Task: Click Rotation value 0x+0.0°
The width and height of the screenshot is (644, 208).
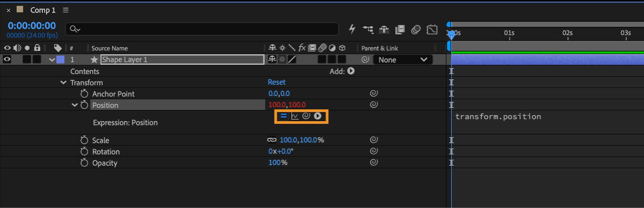Action: point(280,151)
